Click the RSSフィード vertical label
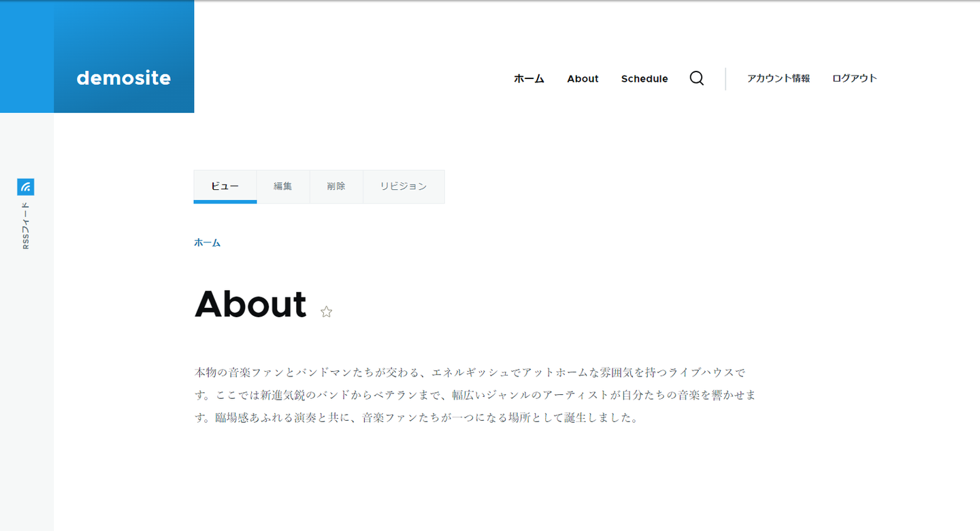 [26, 225]
